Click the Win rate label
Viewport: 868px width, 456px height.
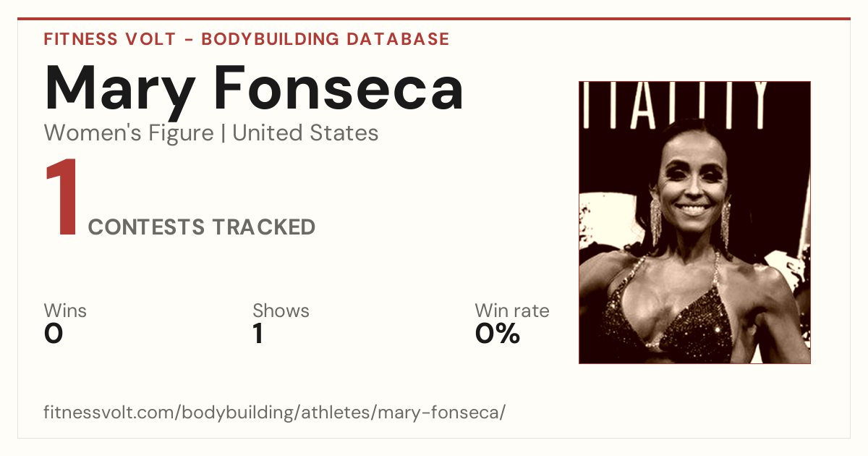click(x=512, y=311)
